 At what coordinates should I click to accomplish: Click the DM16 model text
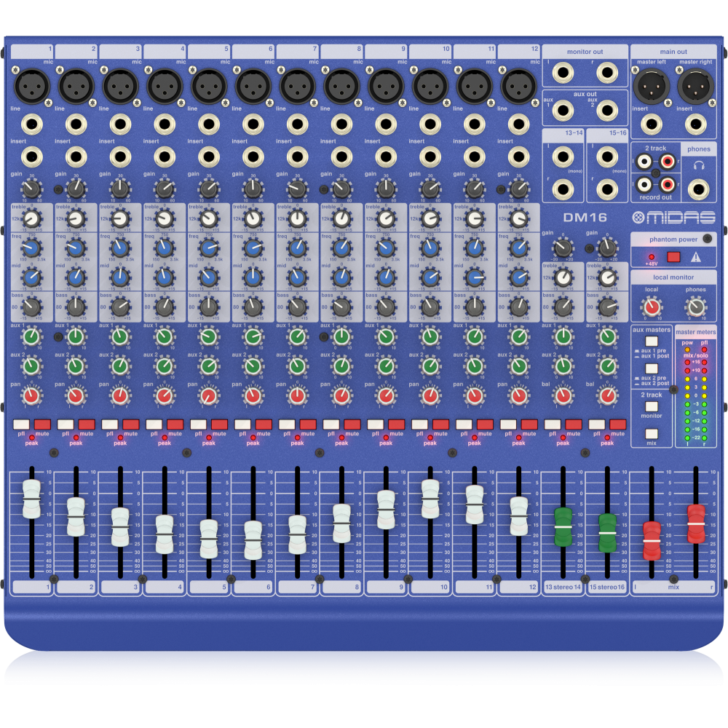click(x=585, y=217)
